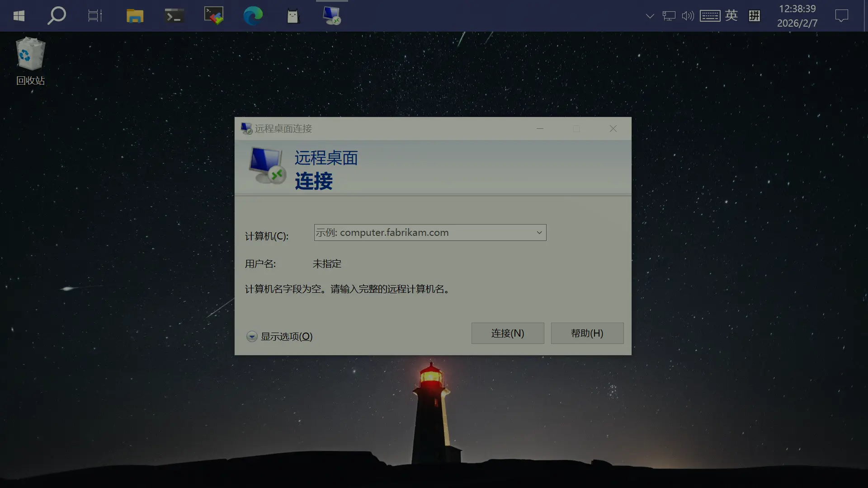868x488 pixels.
Task: Expand hidden tray icons with the chevron
Action: point(650,15)
